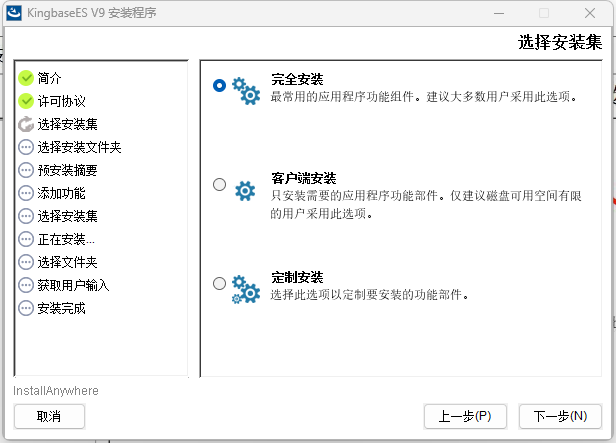Click the 许可协议 step label
The height and width of the screenshot is (443, 616).
(x=62, y=101)
